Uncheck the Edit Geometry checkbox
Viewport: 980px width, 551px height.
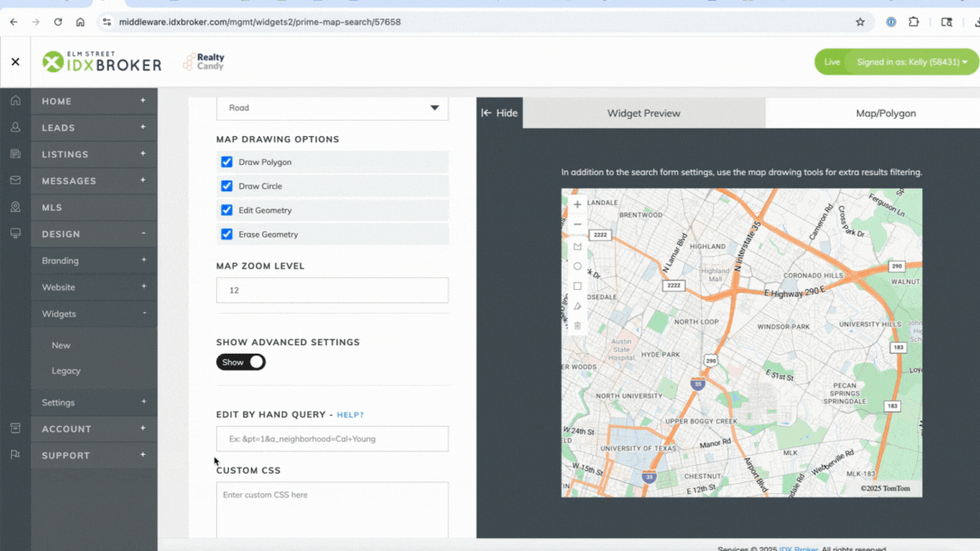point(227,210)
